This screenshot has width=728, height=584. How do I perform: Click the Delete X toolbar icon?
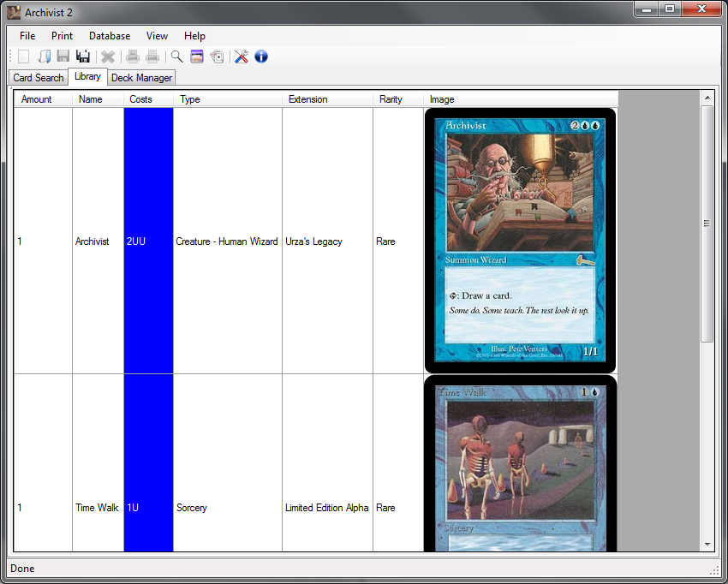point(108,57)
